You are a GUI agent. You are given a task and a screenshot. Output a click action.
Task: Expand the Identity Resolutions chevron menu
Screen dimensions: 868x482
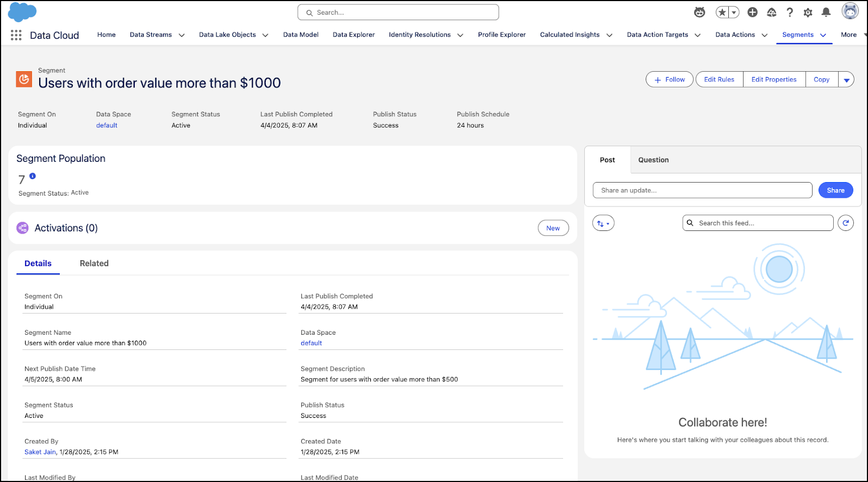[x=460, y=35]
